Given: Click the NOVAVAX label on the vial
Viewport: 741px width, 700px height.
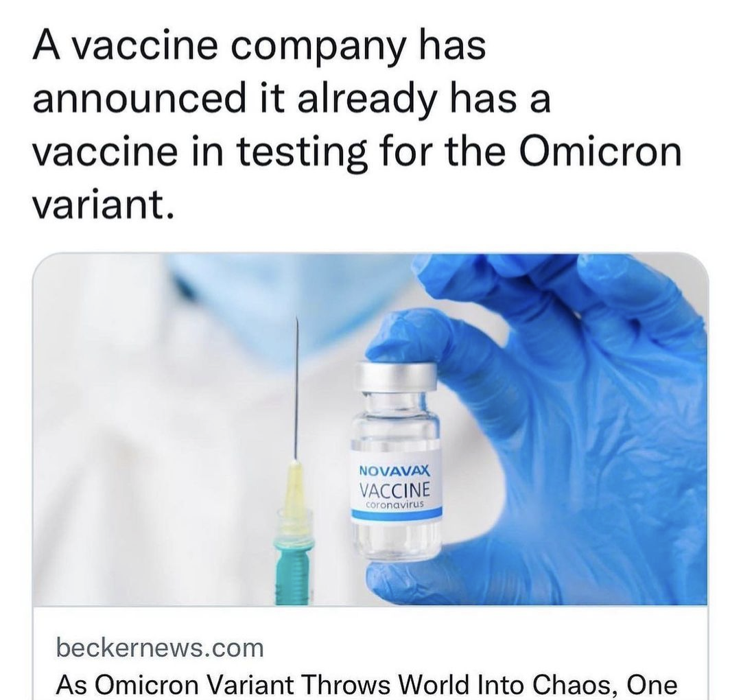Looking at the screenshot, I should click(x=396, y=471).
